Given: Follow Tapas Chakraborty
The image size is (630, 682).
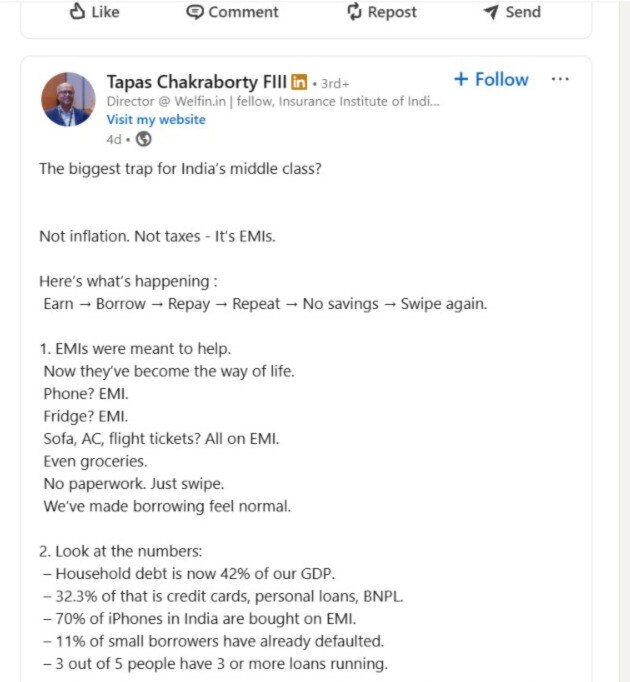Looking at the screenshot, I should point(490,80).
